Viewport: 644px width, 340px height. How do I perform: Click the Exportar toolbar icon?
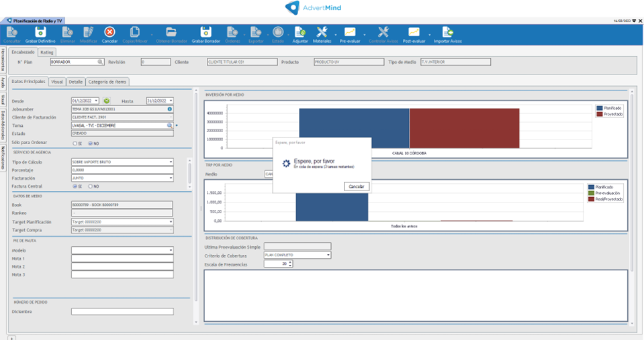[256, 32]
